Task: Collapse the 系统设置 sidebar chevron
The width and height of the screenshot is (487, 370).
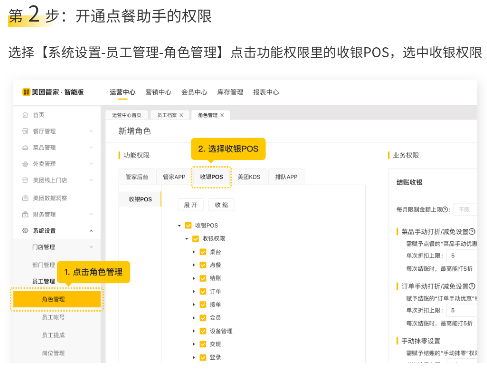Action: (x=91, y=231)
